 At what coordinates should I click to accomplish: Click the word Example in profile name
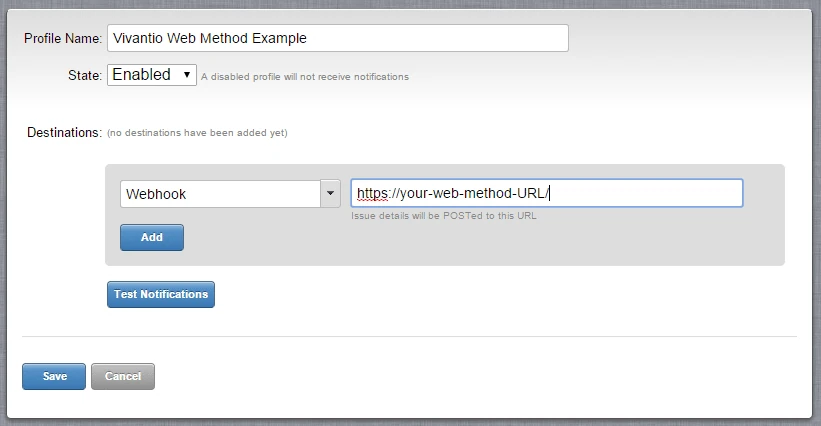point(279,38)
